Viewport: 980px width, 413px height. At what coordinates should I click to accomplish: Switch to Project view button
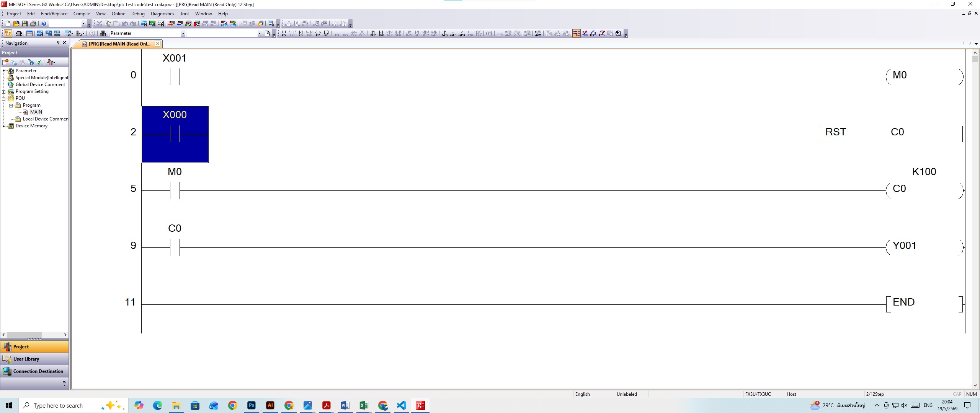pos(34,347)
